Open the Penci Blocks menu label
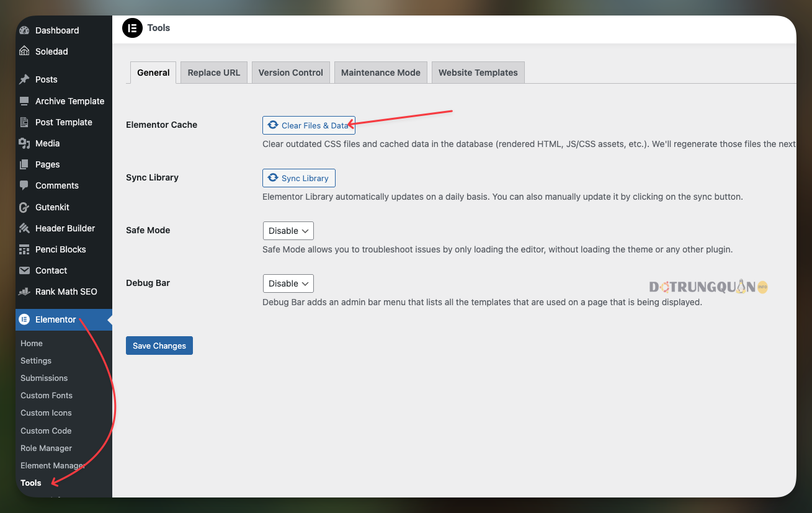812x513 pixels. [x=61, y=249]
